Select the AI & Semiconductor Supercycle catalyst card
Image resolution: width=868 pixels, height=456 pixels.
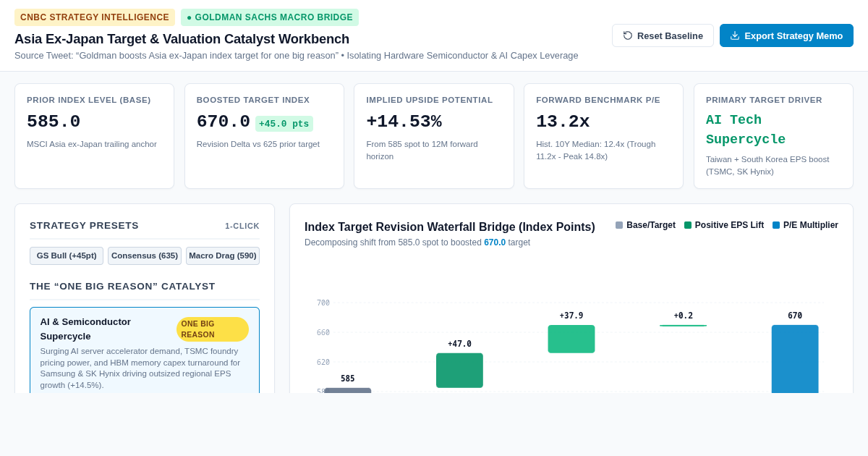point(145,350)
